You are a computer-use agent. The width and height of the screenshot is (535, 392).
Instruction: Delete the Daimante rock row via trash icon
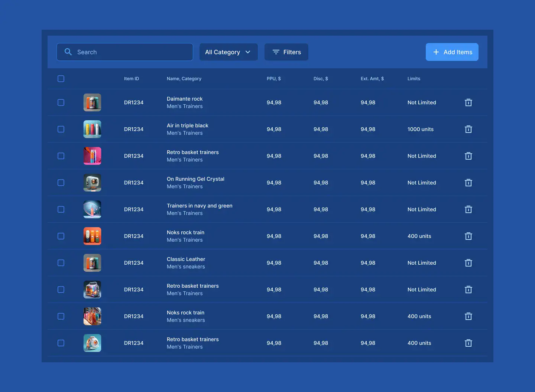pyautogui.click(x=468, y=102)
